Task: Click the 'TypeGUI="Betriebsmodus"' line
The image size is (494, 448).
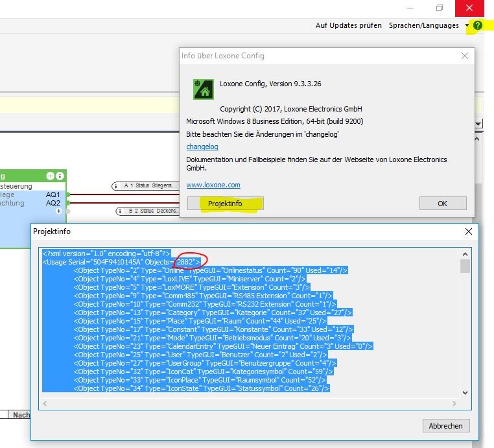Action: click(x=213, y=338)
